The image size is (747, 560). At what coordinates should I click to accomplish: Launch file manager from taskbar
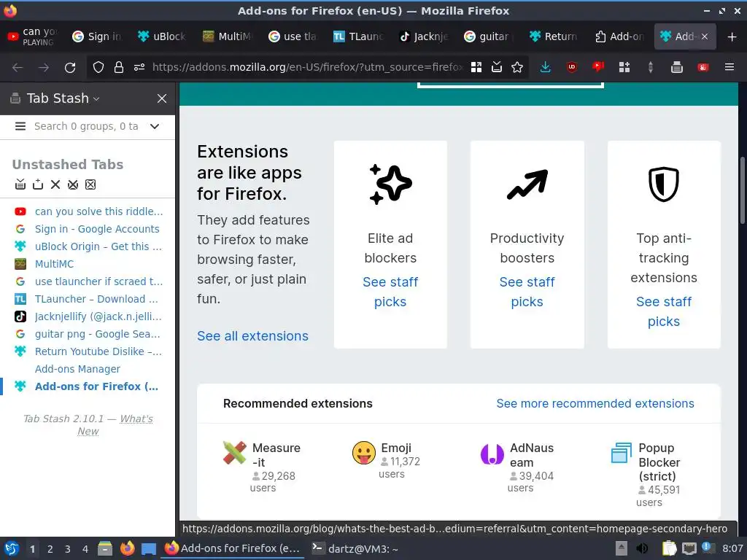tap(105, 548)
